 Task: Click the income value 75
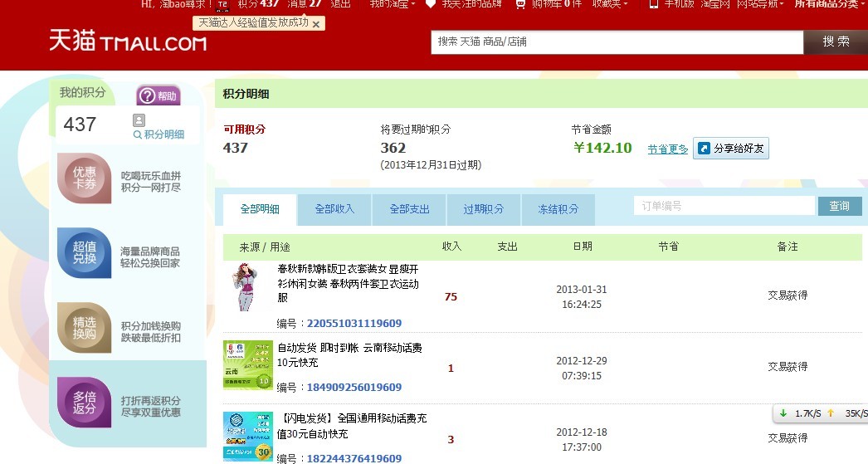point(451,297)
